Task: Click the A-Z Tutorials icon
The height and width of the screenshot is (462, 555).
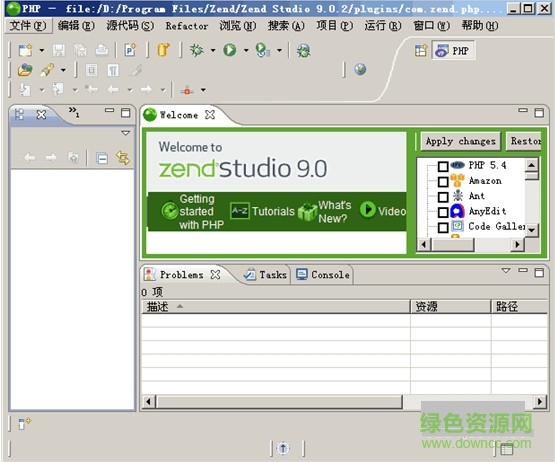Action: pos(240,211)
